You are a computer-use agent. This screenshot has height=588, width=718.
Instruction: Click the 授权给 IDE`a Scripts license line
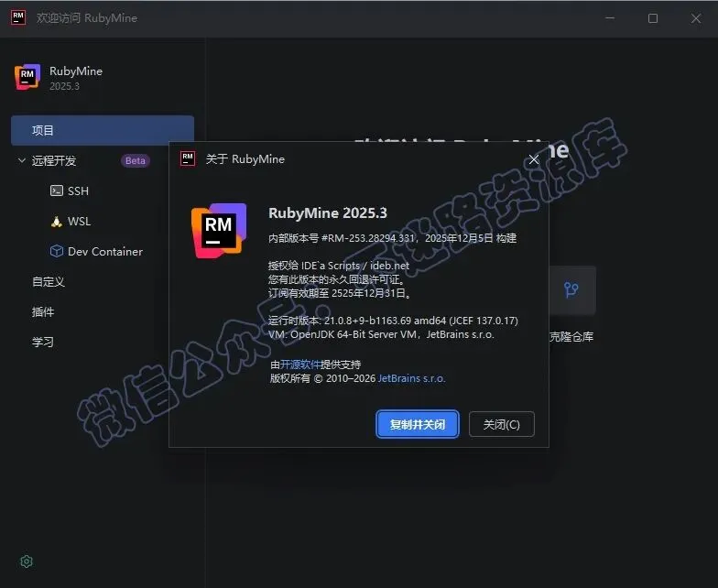click(x=339, y=266)
